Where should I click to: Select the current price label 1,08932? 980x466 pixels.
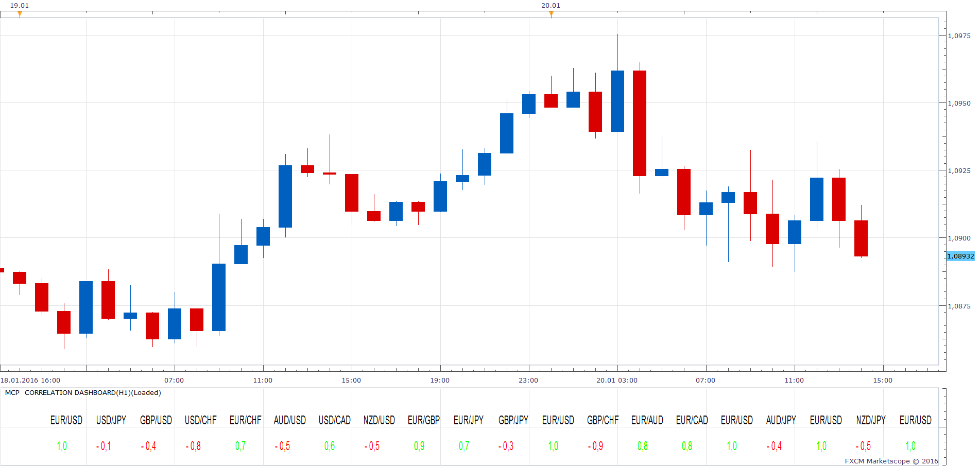coord(960,256)
